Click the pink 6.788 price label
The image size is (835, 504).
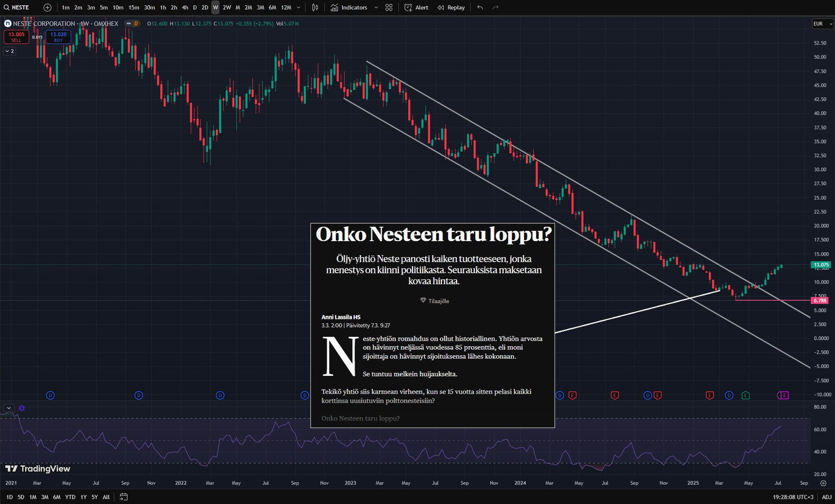coord(819,300)
